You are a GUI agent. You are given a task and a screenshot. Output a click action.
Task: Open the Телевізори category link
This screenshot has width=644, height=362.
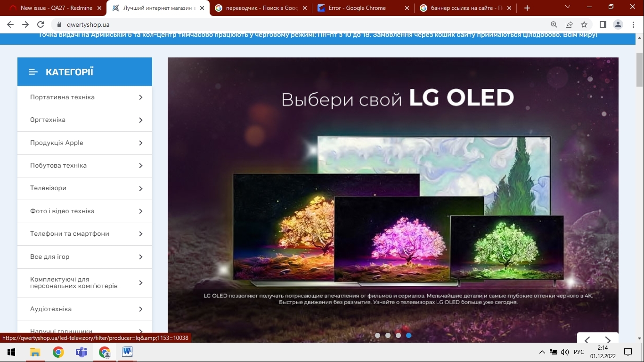click(48, 188)
